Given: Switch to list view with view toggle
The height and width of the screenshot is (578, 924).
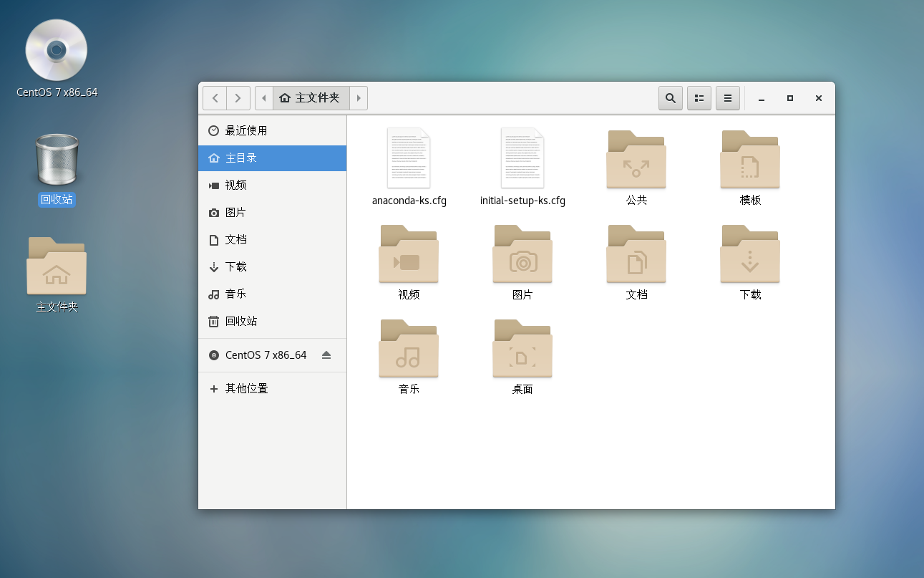Looking at the screenshot, I should (699, 98).
